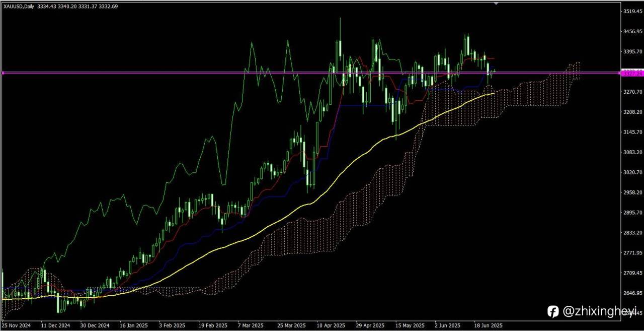644x331 pixels.
Task: Click the 3208.20 price scale label
Action: click(633, 112)
